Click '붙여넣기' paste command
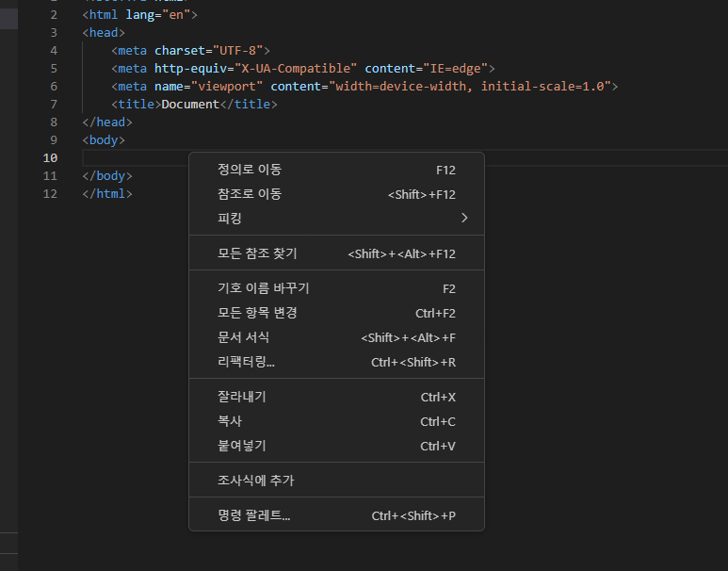 click(336, 446)
